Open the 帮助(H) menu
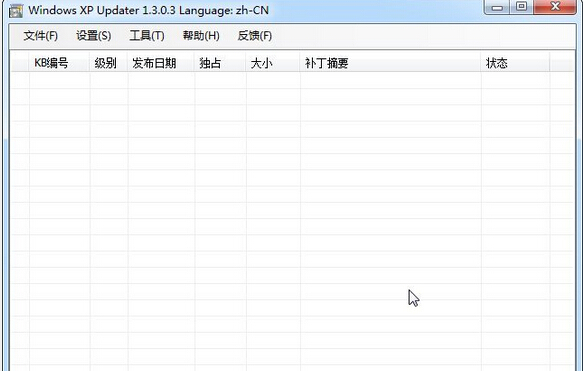Viewport: 583px width, 371px height. (201, 36)
